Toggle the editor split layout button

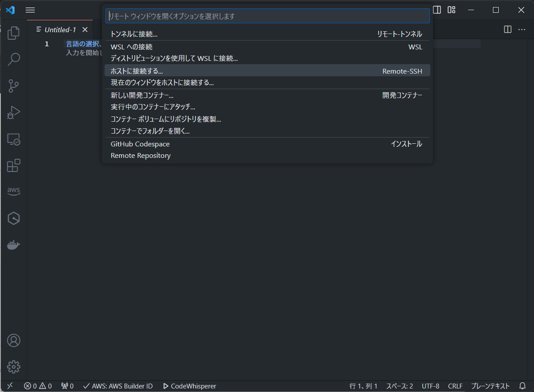click(x=508, y=30)
